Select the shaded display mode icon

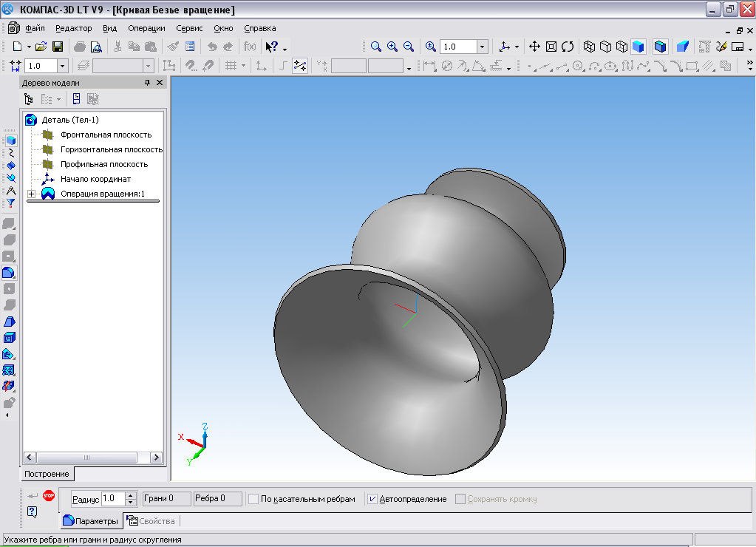pos(637,46)
